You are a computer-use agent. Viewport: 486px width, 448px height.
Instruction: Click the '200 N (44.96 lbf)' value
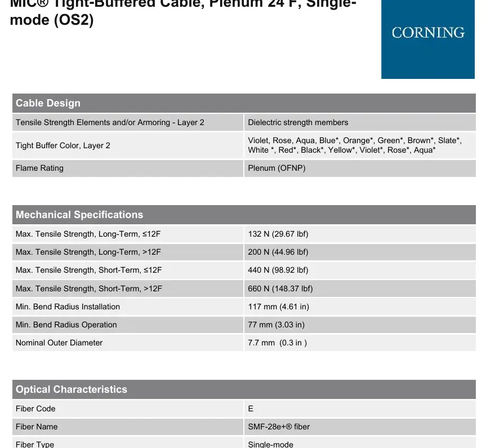(x=278, y=252)
